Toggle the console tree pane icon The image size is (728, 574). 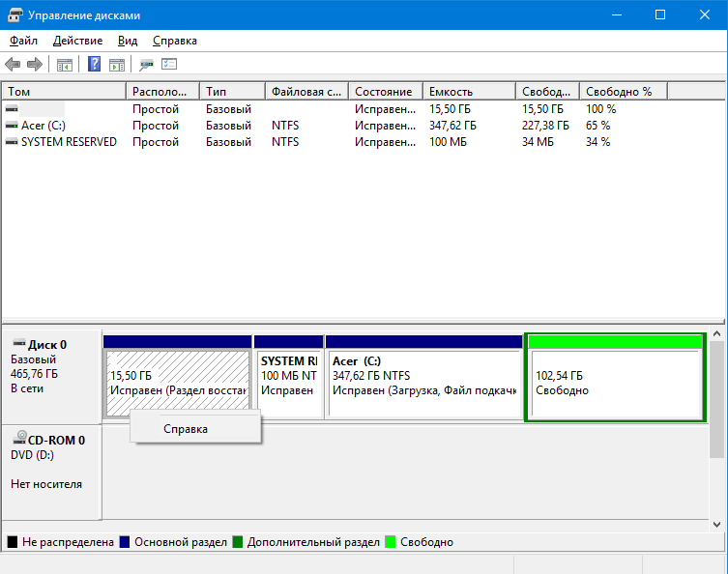pyautogui.click(x=65, y=65)
